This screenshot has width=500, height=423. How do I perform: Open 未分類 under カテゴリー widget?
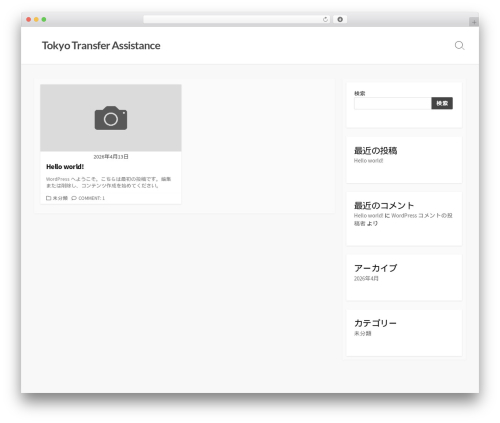tap(362, 333)
